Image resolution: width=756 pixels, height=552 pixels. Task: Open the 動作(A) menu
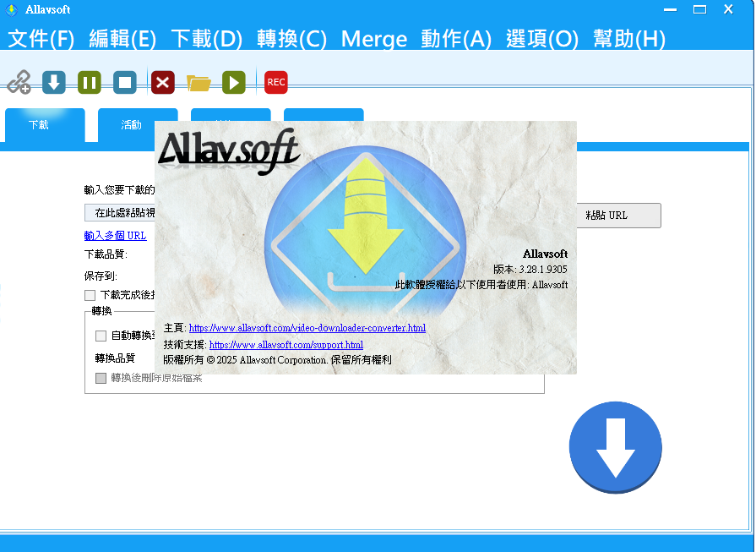(456, 39)
